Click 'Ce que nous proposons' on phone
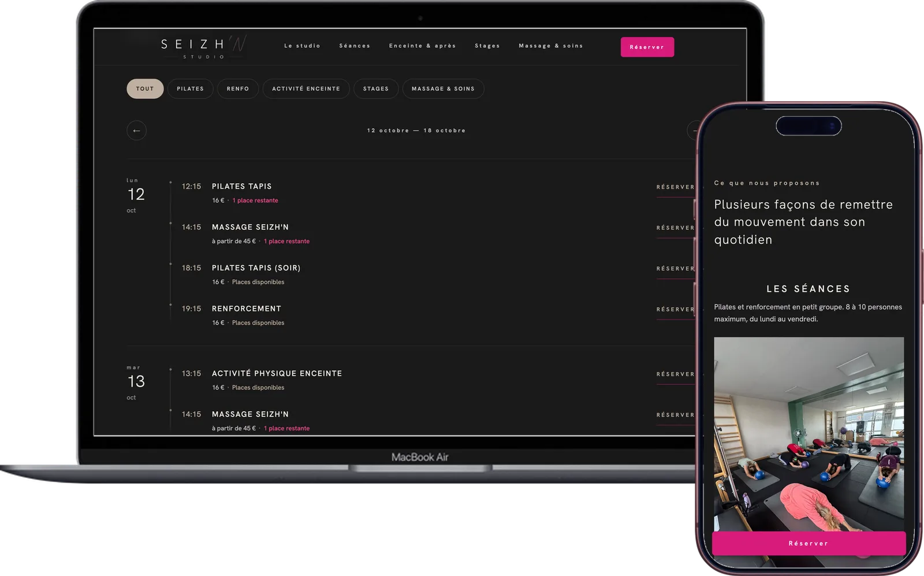This screenshot has height=576, width=924. (767, 183)
